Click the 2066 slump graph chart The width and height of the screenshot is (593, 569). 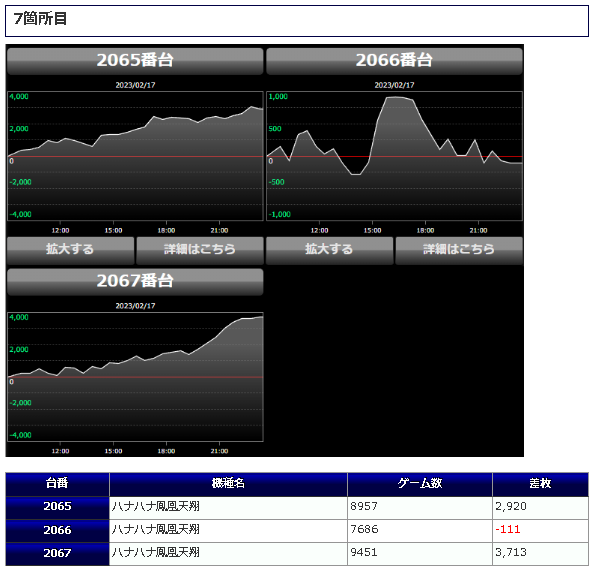point(394,156)
